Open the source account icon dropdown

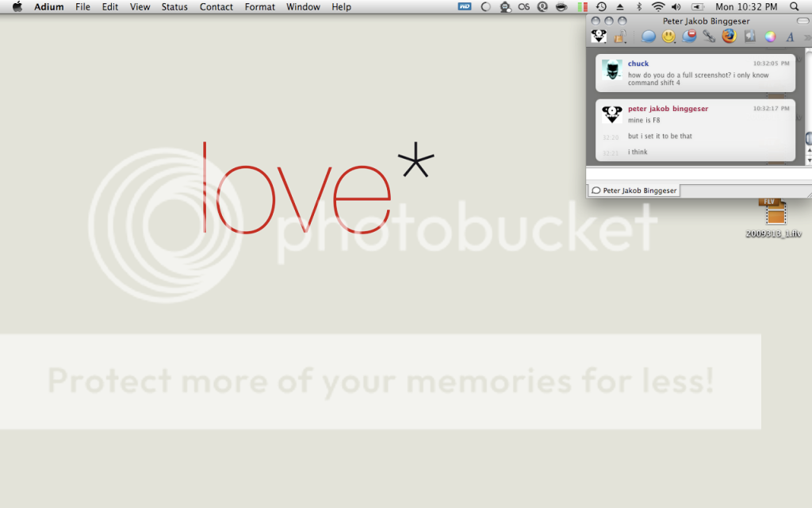(x=599, y=37)
